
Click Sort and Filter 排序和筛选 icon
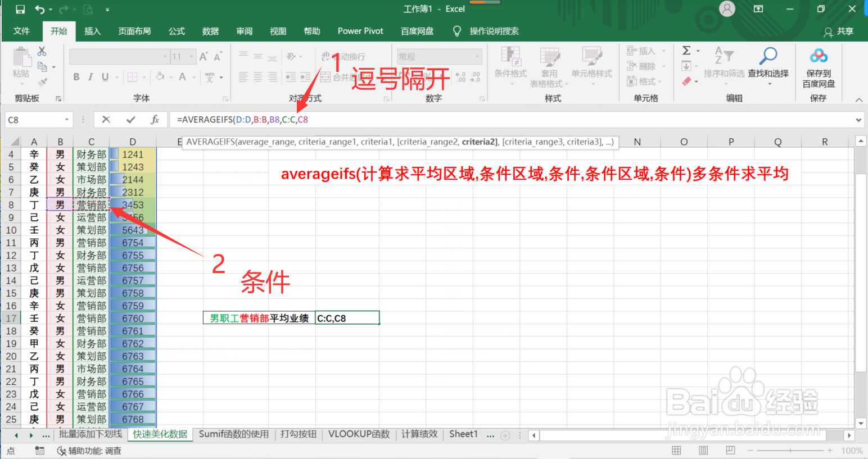coord(724,56)
